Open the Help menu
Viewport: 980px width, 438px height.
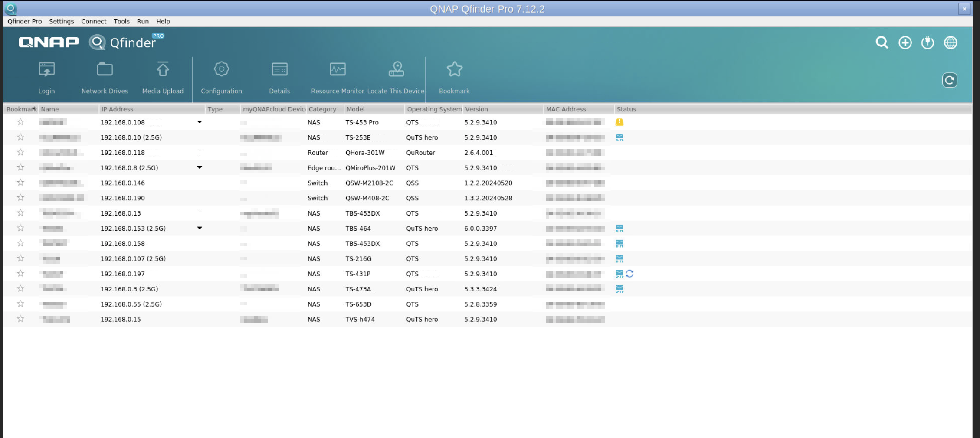pos(163,21)
